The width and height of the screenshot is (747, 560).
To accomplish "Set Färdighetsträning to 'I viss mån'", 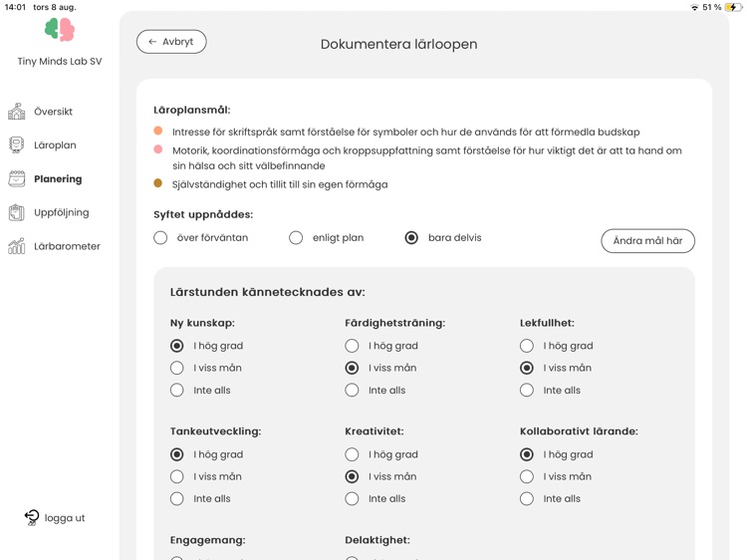I will click(x=352, y=368).
